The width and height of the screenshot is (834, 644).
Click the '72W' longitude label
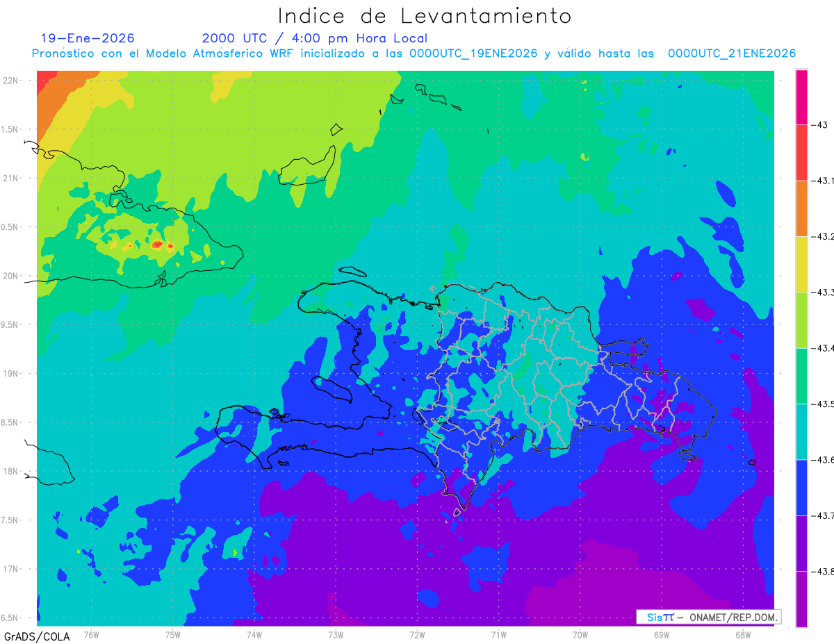click(417, 634)
